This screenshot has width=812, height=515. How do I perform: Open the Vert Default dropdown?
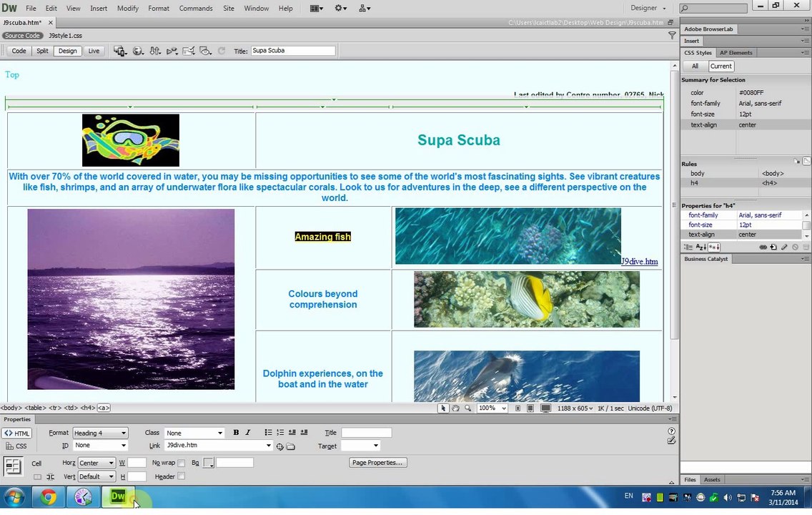coord(96,476)
